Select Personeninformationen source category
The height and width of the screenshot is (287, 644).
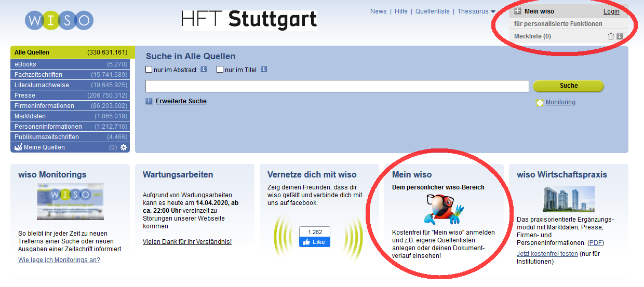(x=70, y=127)
